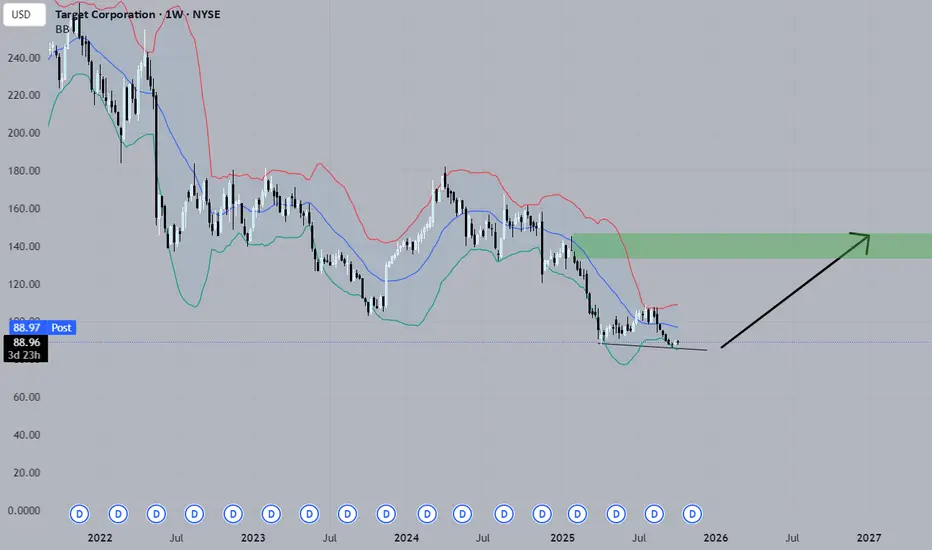
Task: Click the 180.00 price axis label
Action: pyautogui.click(x=24, y=171)
